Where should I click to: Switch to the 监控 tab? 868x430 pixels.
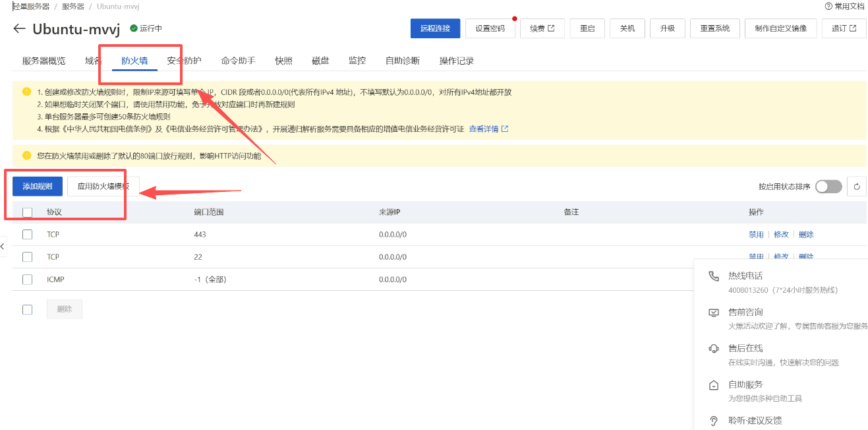[357, 61]
